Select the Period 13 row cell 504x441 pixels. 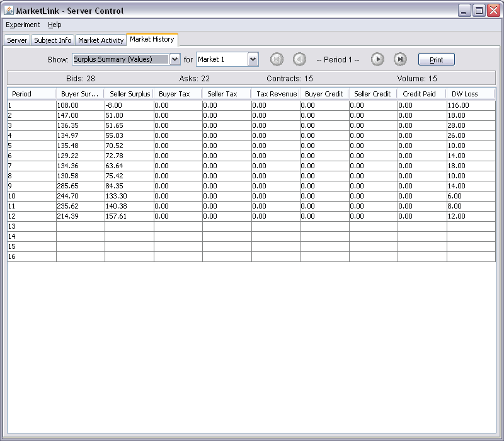pyautogui.click(x=31, y=226)
